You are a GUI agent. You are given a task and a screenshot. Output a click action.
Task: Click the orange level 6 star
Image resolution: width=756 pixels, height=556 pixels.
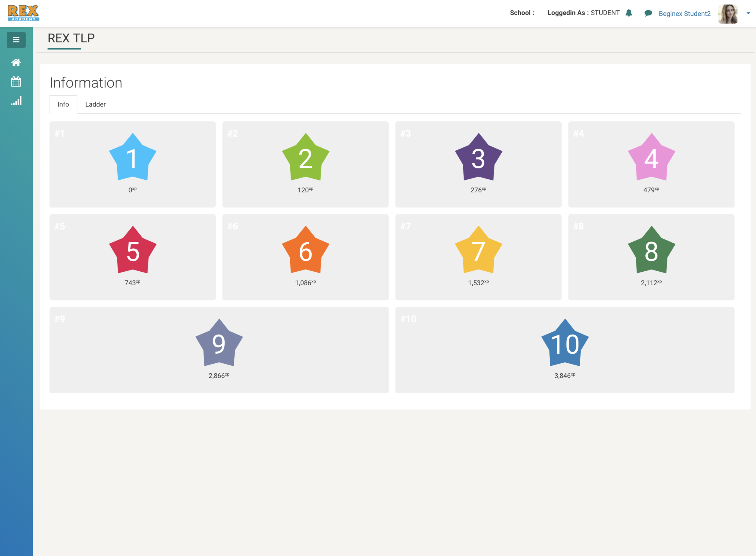[x=305, y=250]
